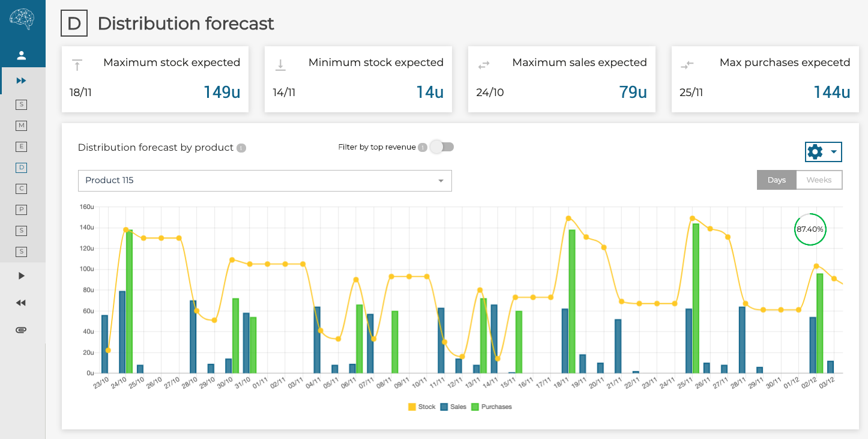The width and height of the screenshot is (868, 439).
Task: Hide Stock series via legend item
Action: (x=422, y=407)
